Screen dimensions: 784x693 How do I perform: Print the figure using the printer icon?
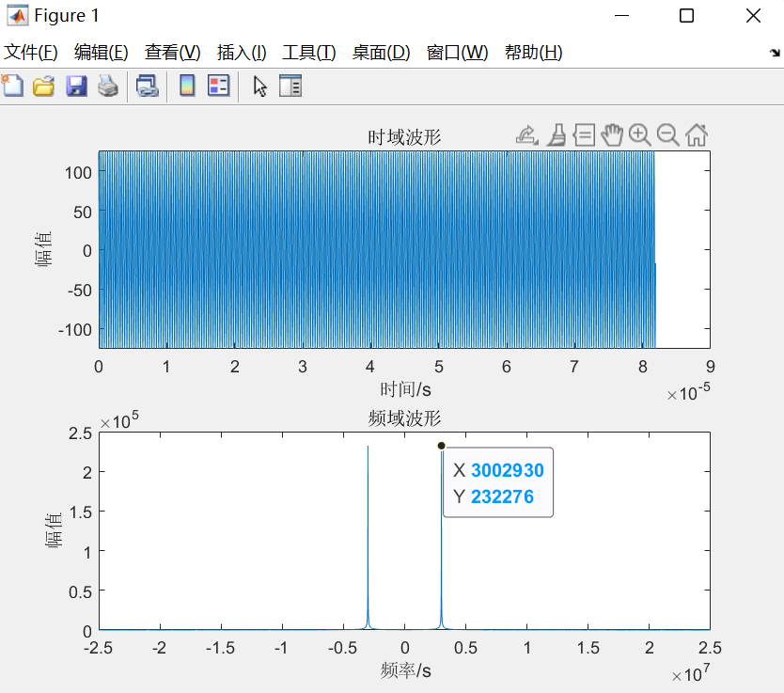click(x=107, y=85)
